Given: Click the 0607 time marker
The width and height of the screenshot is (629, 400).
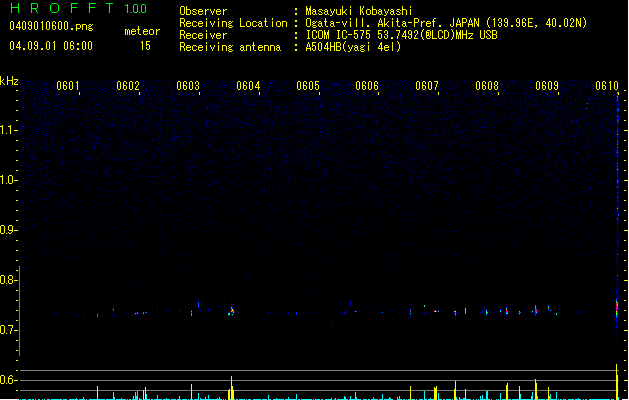Looking at the screenshot, I should tap(427, 86).
